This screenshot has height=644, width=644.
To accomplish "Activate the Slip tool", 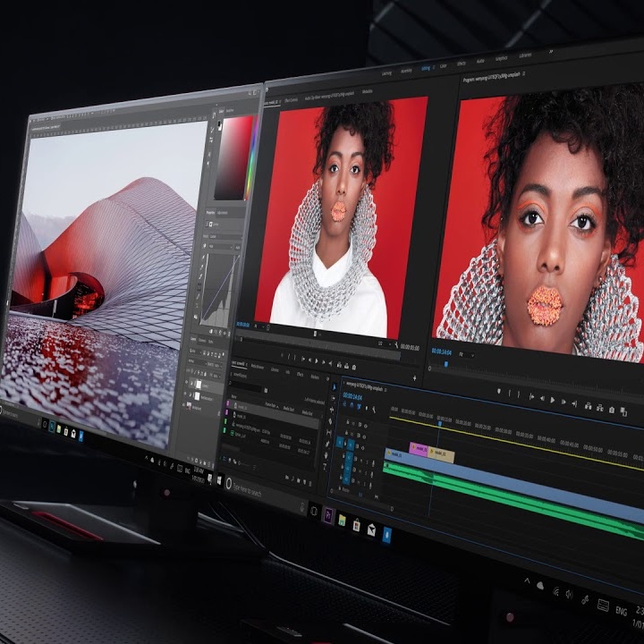I will point(329,433).
